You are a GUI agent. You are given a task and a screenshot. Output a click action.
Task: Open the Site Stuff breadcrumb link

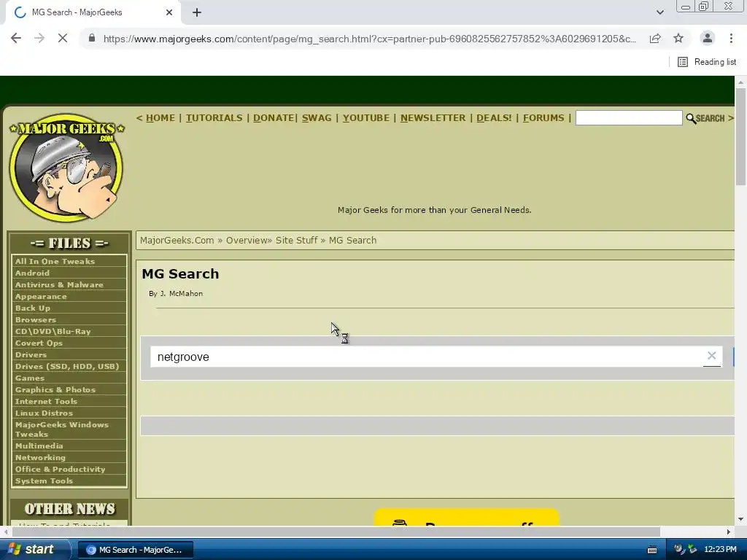tap(296, 241)
